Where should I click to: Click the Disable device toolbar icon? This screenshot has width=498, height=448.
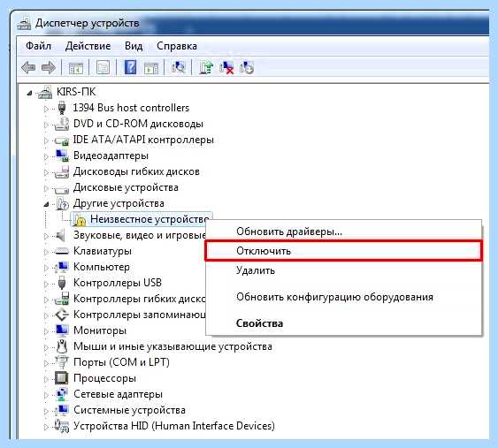coord(247,67)
